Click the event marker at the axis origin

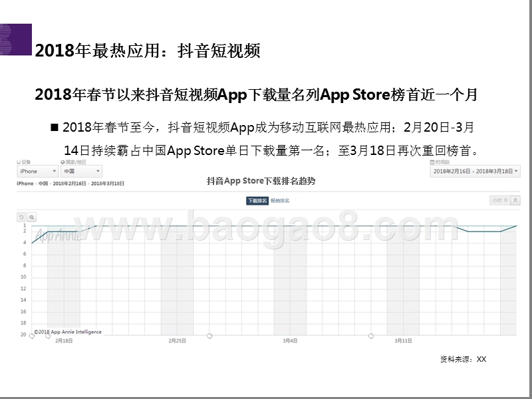pos(32,336)
